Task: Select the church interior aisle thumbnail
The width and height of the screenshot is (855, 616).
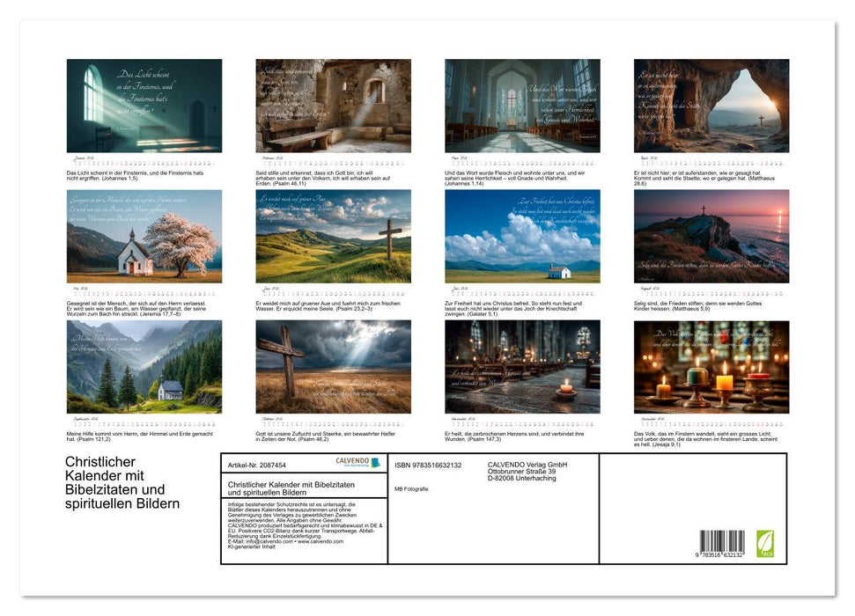Action: coord(522,106)
